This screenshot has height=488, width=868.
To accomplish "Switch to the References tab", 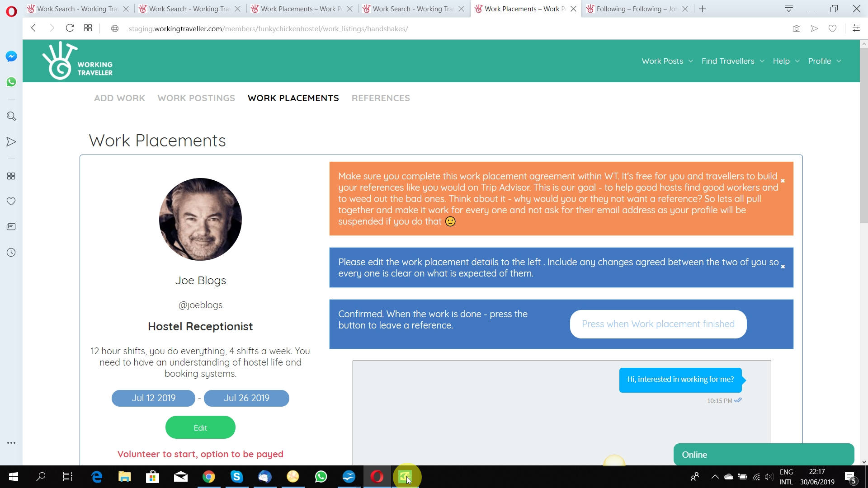I will point(381,98).
